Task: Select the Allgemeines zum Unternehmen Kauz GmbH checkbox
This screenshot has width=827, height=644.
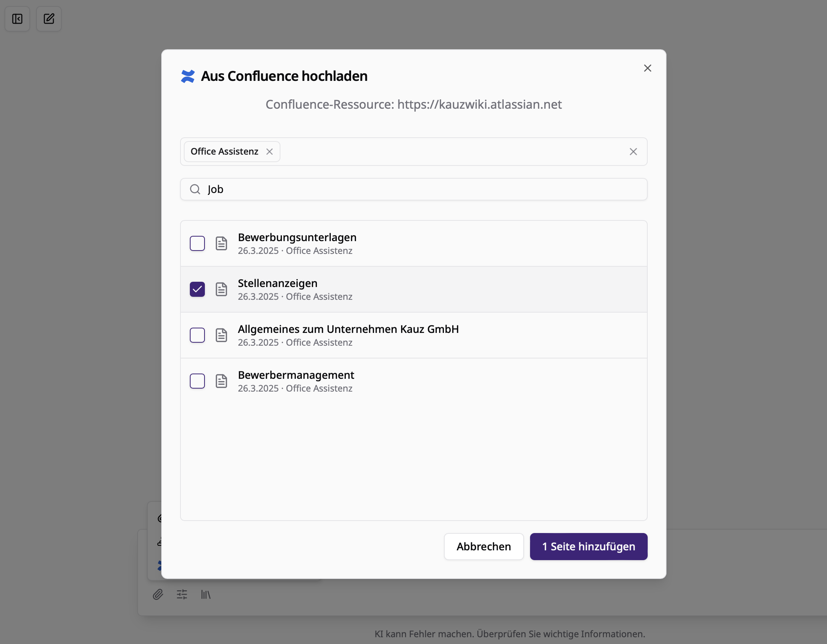Action: [197, 335]
